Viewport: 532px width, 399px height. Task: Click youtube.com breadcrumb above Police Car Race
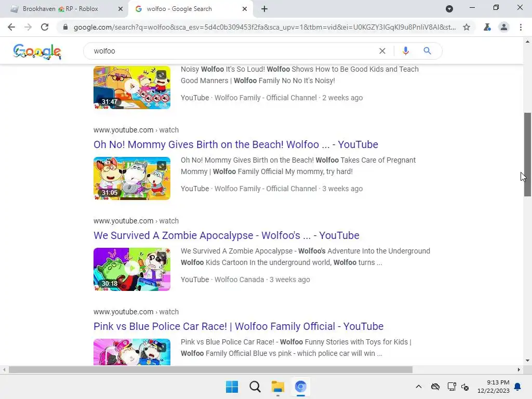(x=136, y=312)
